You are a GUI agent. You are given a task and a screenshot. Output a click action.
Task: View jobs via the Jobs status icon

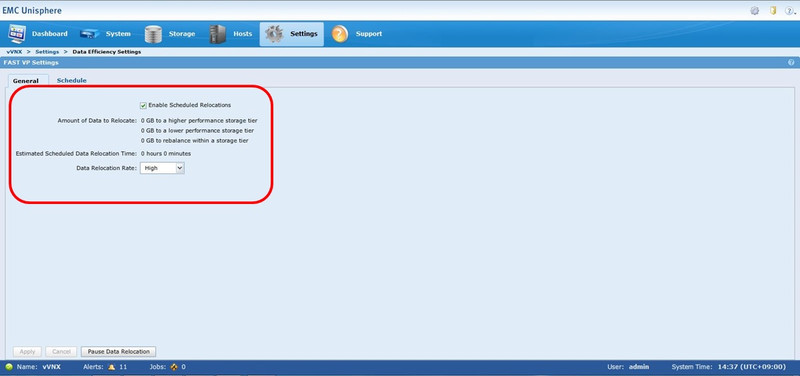click(x=173, y=367)
